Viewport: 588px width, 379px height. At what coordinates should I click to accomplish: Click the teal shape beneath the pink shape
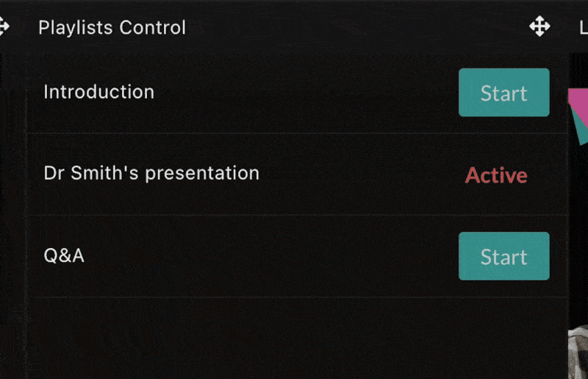(x=581, y=130)
